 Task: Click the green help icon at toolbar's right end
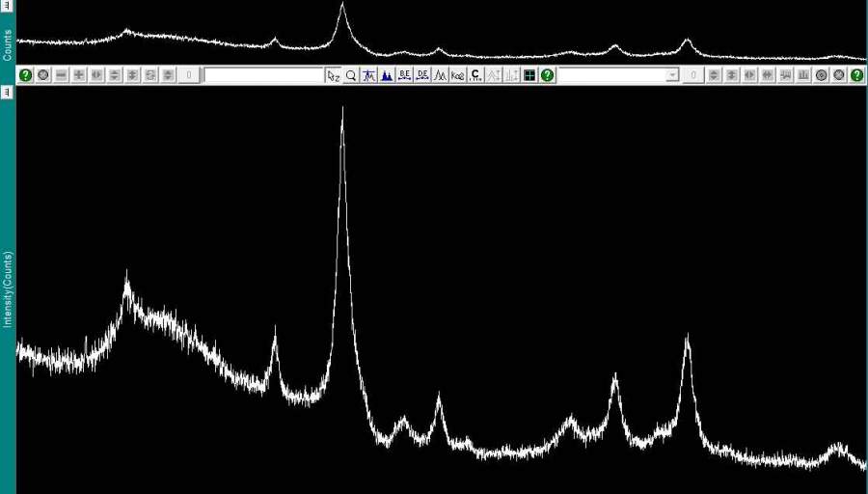(x=856, y=75)
